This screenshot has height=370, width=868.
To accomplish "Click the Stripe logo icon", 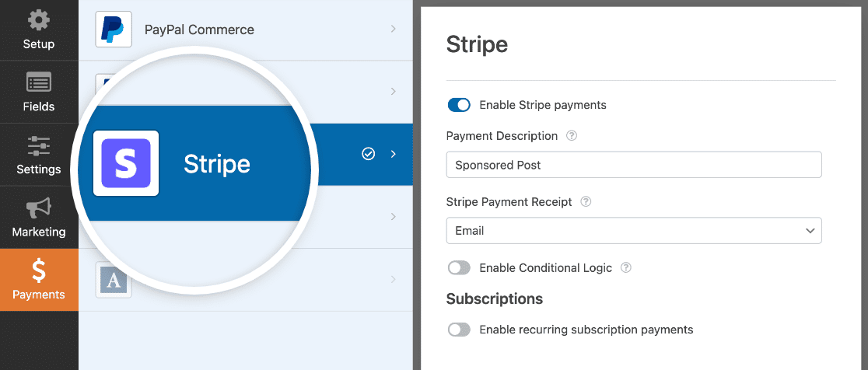I will click(126, 163).
